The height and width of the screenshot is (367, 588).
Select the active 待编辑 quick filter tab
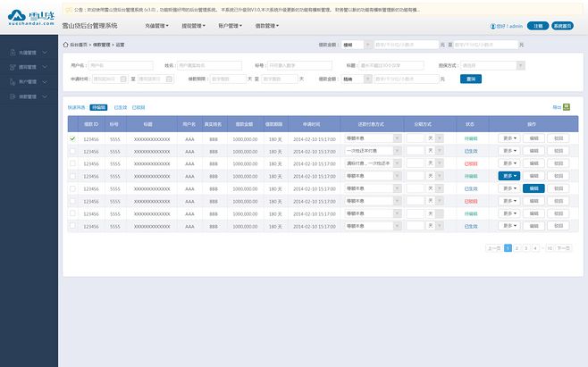[x=98, y=107]
